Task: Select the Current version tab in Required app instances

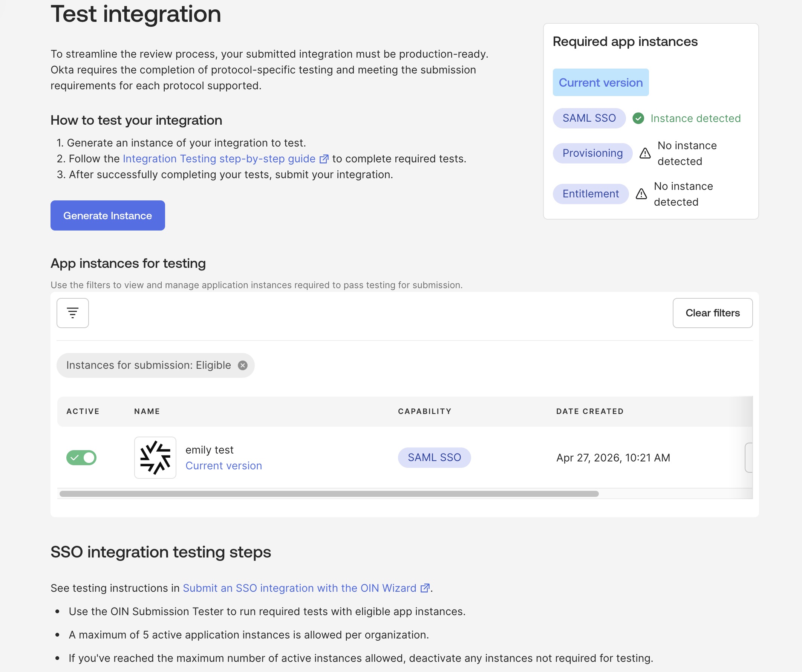Action: 601,82
